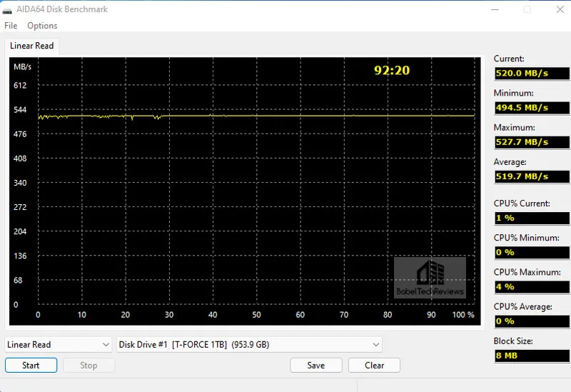Click the Block Size 8 MB value
Screen dimensions: 571x392
click(532, 356)
